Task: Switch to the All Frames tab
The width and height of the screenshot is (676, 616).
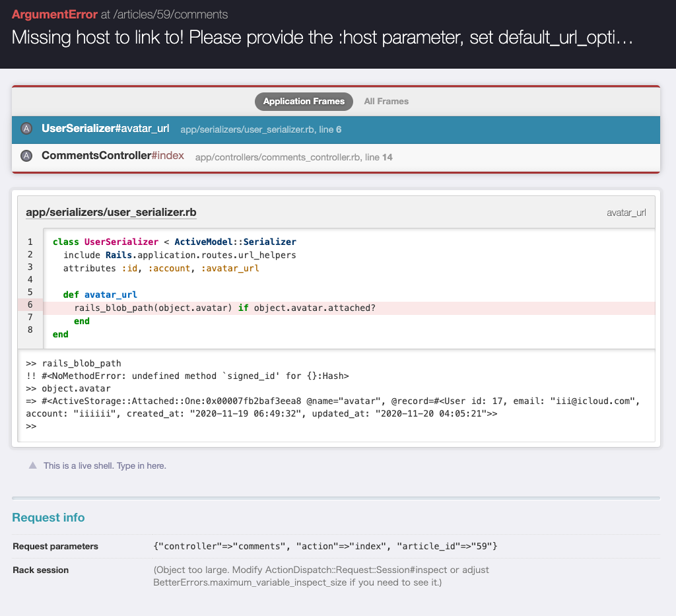Action: click(386, 101)
